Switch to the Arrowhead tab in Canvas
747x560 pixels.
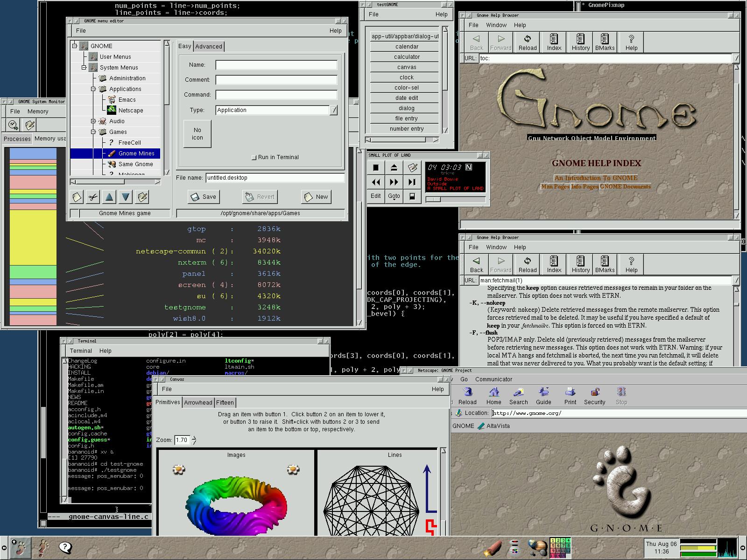[x=198, y=402]
